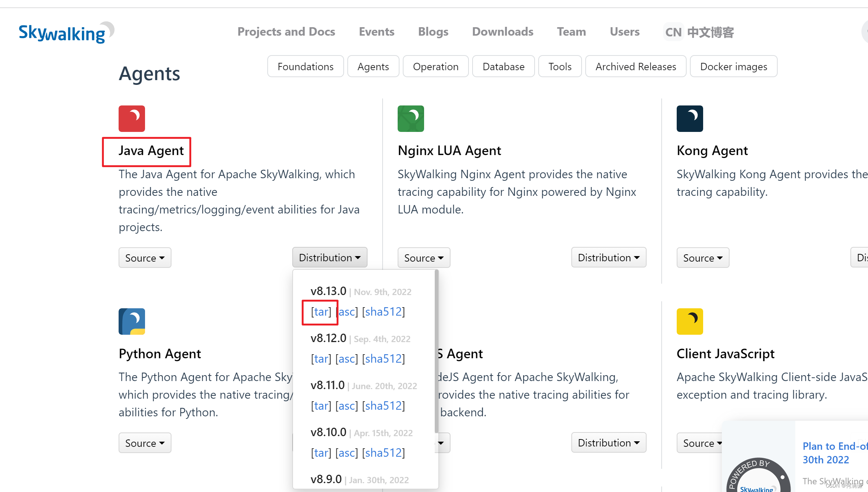Click the green Nginx LUA Agent icon

[411, 118]
